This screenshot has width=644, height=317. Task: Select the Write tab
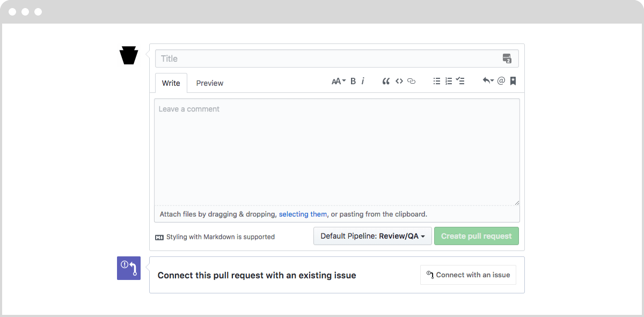(x=171, y=83)
